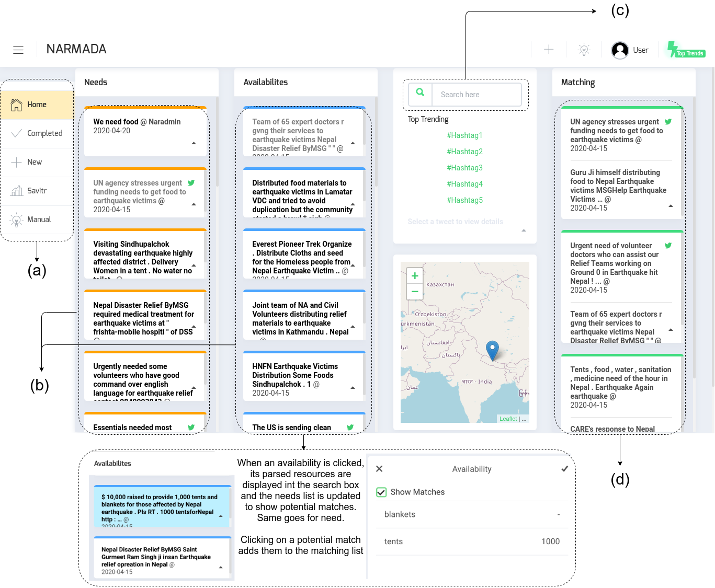Click the lightbulb icon in top header
This screenshot has width=715, height=588.
tap(584, 50)
